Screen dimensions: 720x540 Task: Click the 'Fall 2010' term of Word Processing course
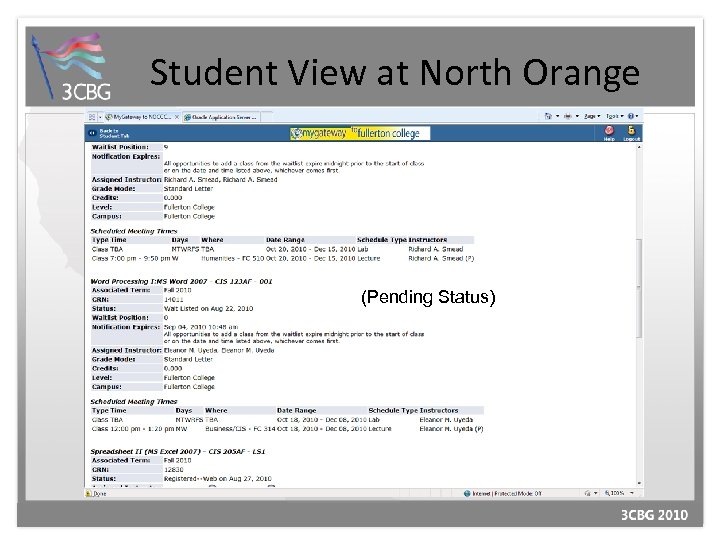(x=177, y=290)
